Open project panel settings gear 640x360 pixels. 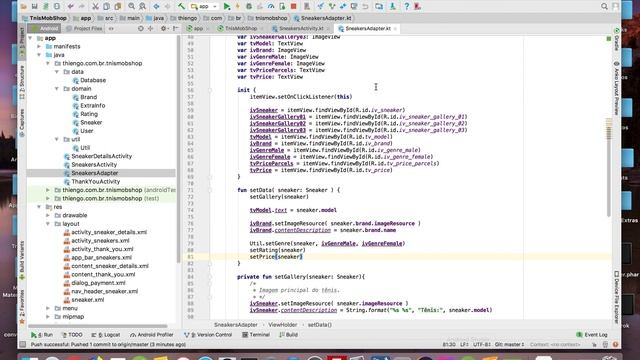tap(163, 29)
